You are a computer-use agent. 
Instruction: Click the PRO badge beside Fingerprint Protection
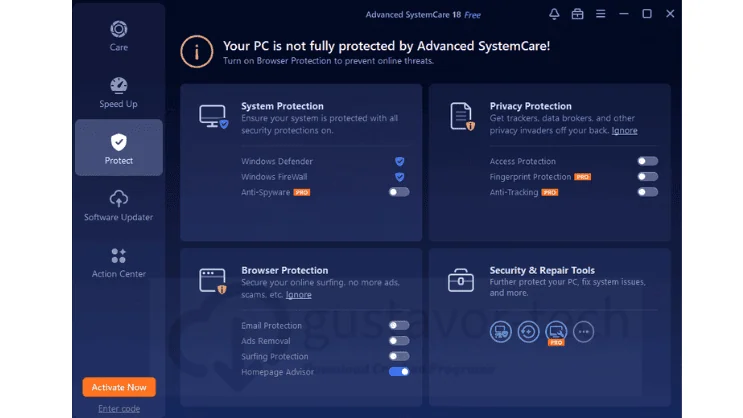[x=582, y=177]
